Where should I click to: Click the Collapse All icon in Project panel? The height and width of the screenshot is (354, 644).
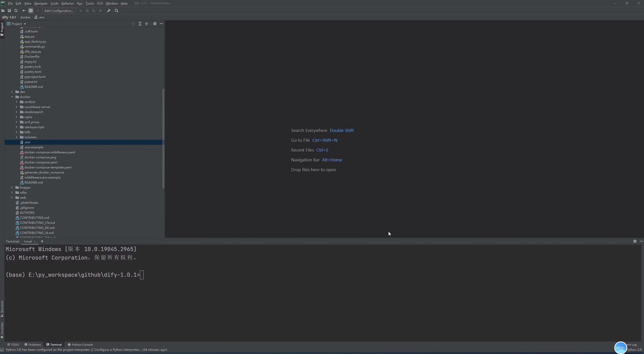click(147, 24)
